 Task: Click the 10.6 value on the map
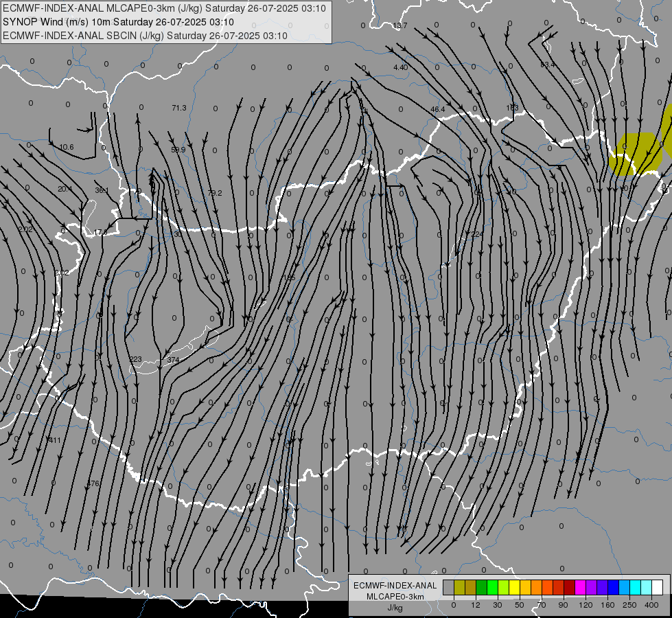[x=66, y=147]
